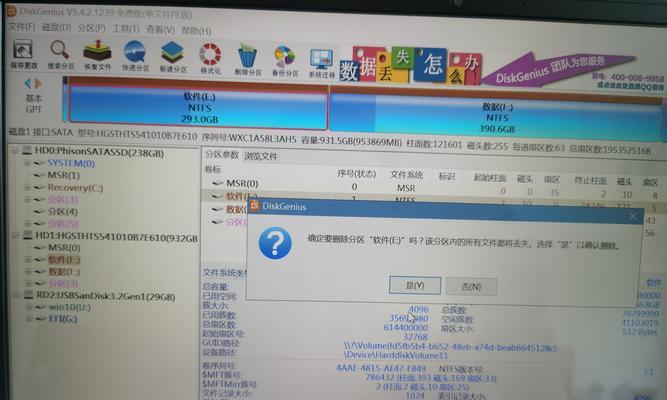
Task: Start the 系统迁移 system migration tool
Action: pos(322,63)
